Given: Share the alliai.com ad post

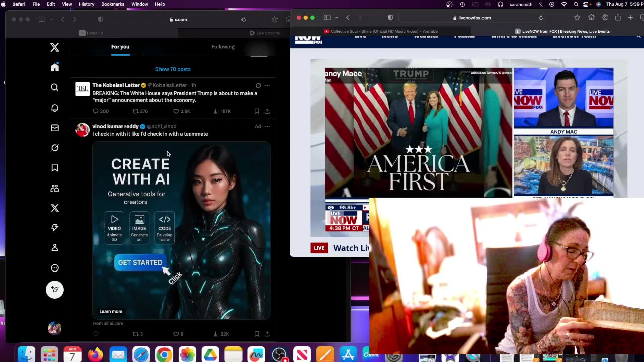Looking at the screenshot, I should click(x=267, y=334).
